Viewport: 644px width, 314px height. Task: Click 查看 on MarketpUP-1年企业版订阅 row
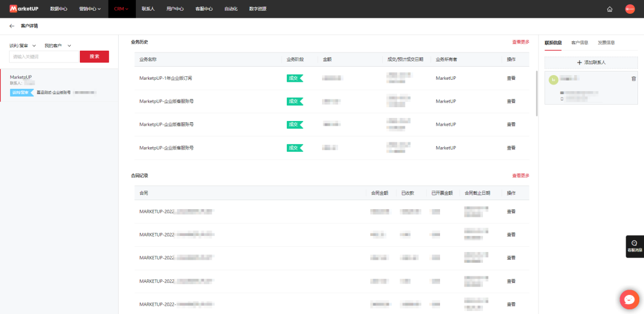pos(511,78)
